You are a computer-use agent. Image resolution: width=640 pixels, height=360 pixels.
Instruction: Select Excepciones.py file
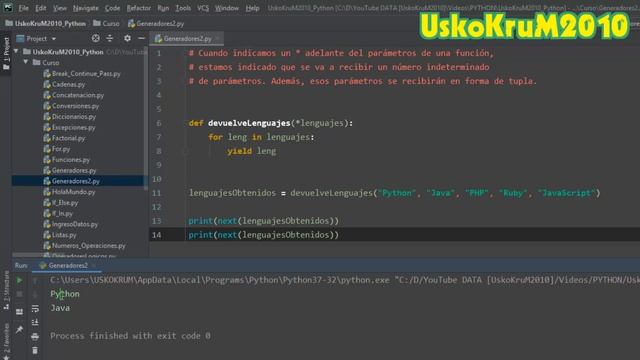pyautogui.click(x=69, y=127)
